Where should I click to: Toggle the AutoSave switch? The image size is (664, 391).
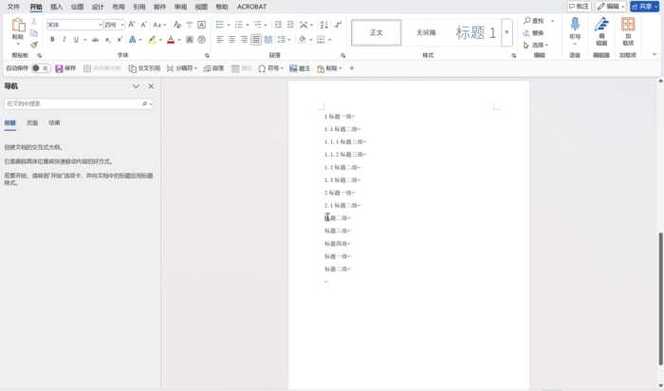(40, 68)
